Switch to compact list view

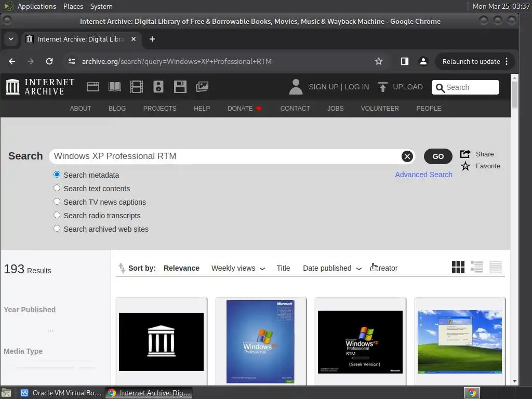click(x=495, y=267)
